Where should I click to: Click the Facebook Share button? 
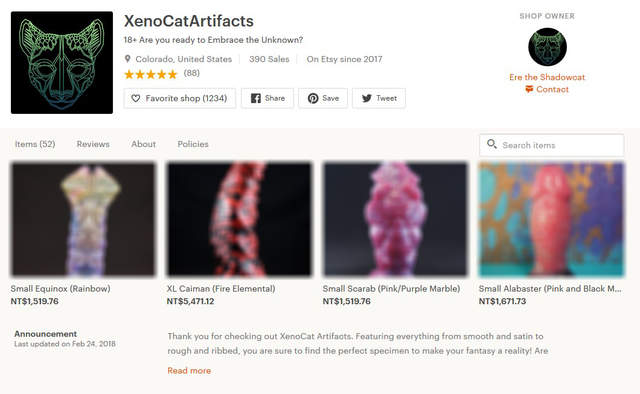(x=267, y=98)
